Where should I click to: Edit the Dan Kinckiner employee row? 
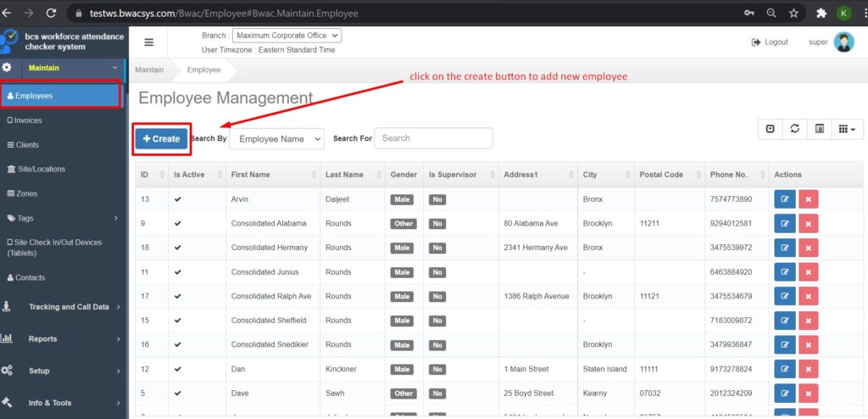click(x=784, y=370)
